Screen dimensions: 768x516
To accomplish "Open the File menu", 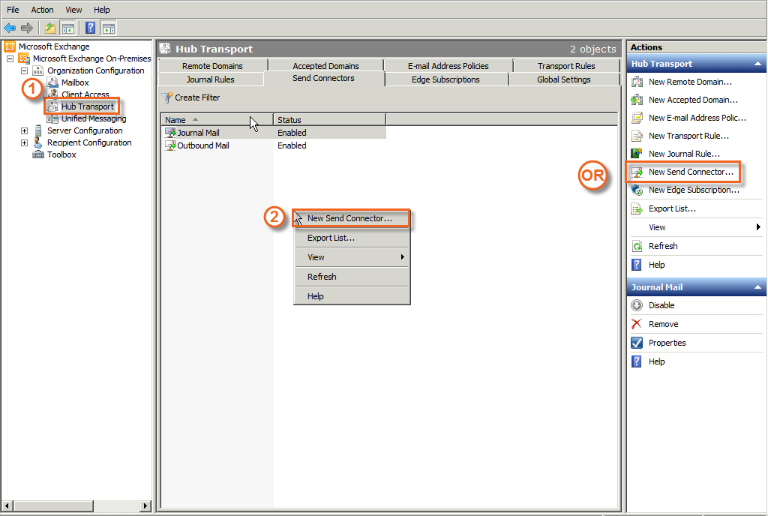I will pyautogui.click(x=13, y=10).
